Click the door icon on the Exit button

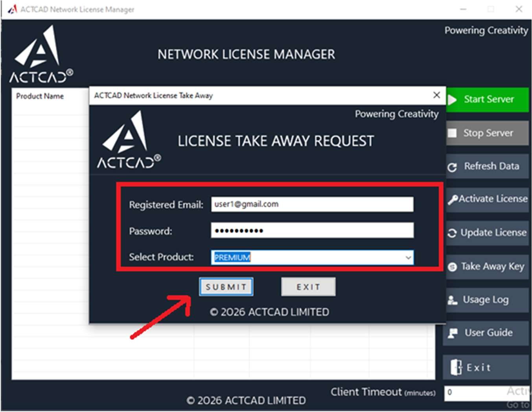point(456,367)
